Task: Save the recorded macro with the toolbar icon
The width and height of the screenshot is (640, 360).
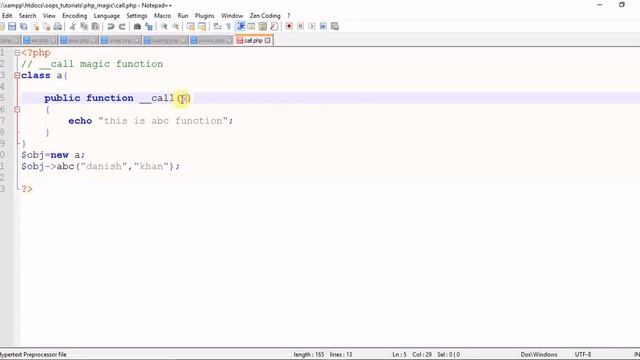Action: (x=335, y=27)
